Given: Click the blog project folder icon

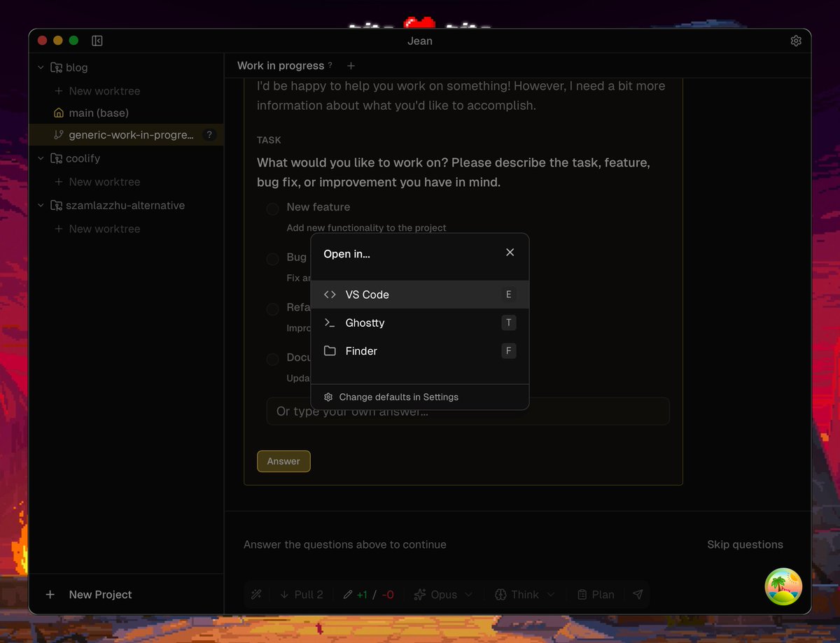Looking at the screenshot, I should pyautogui.click(x=56, y=67).
